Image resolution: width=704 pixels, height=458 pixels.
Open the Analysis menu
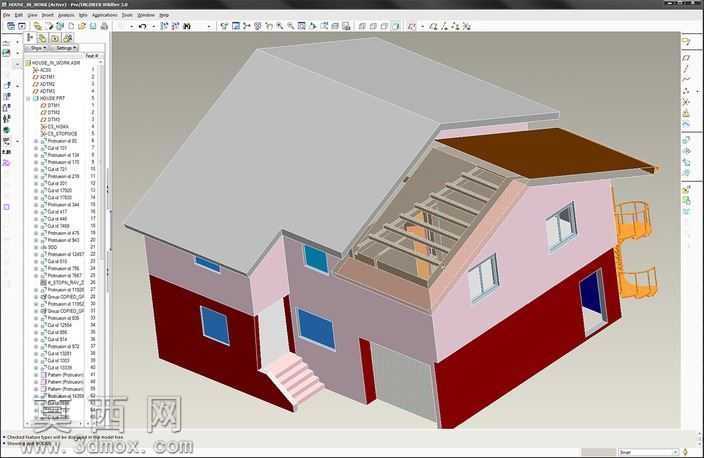(x=66, y=15)
